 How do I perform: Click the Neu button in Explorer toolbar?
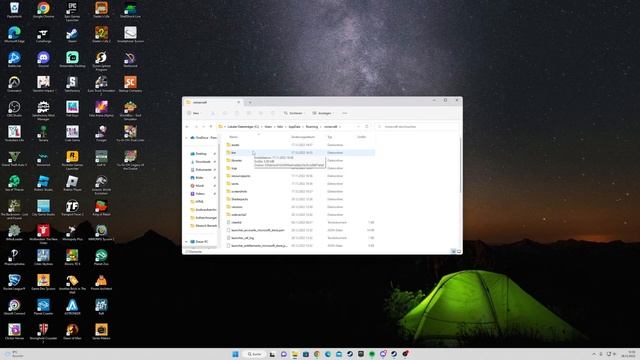click(193, 113)
